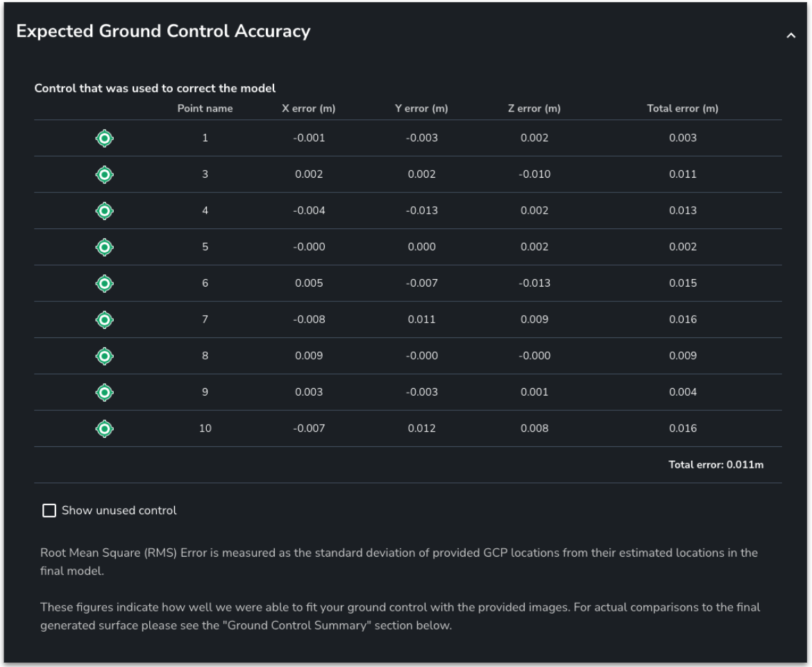Click the target icon for point 1
Viewport: 812px width, 667px height.
click(x=104, y=138)
